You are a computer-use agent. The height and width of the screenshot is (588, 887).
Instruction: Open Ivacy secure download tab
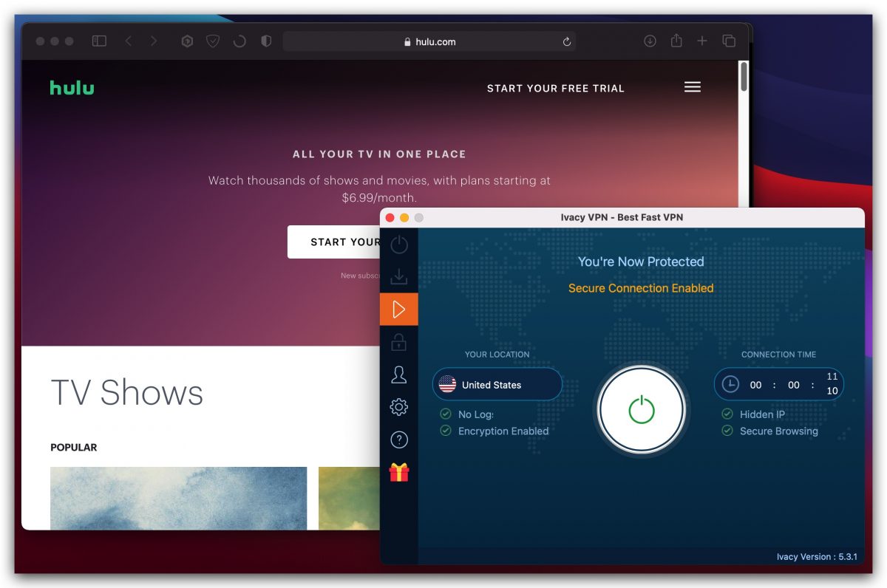399,277
